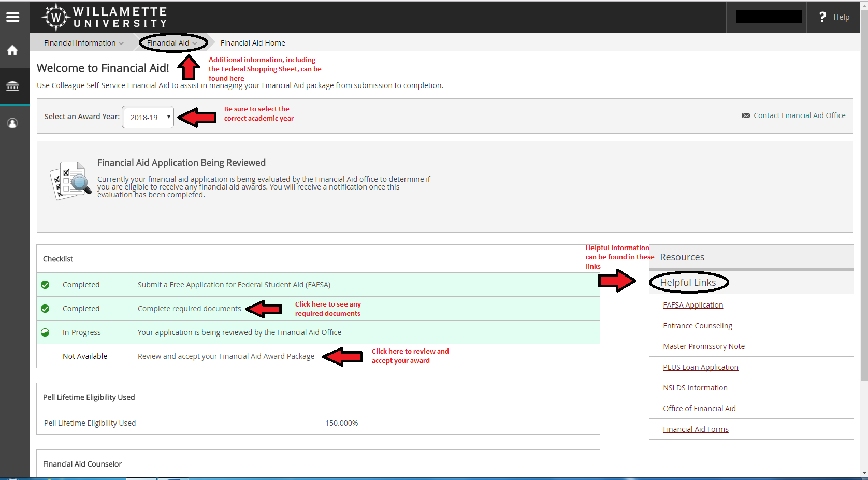Click the Pell Lifetime Eligibility Used section heading

(x=89, y=397)
